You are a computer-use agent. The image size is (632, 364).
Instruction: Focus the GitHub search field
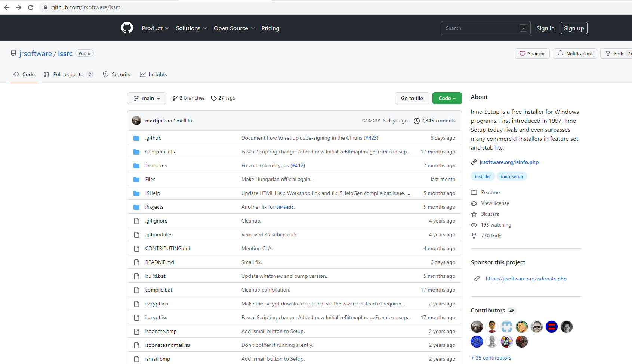point(485,28)
